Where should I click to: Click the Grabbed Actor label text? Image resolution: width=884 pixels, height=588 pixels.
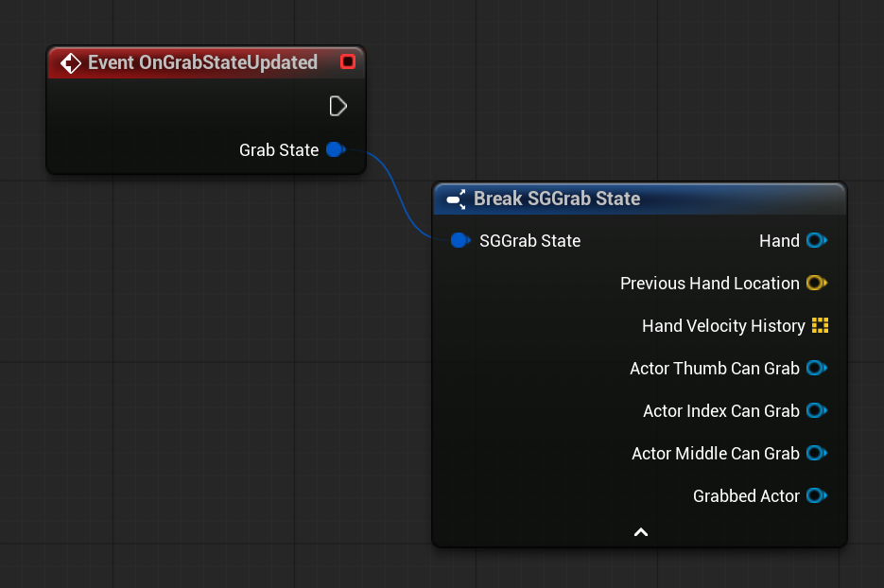746,495
